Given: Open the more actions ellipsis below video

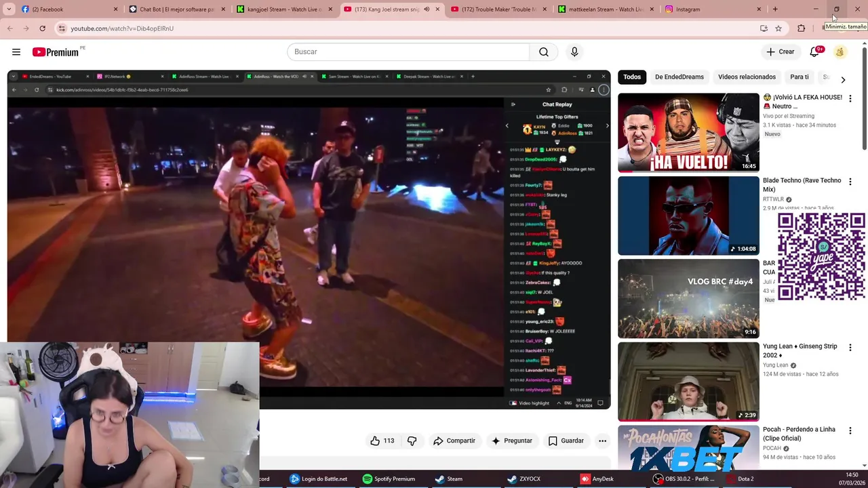Looking at the screenshot, I should pos(602,441).
